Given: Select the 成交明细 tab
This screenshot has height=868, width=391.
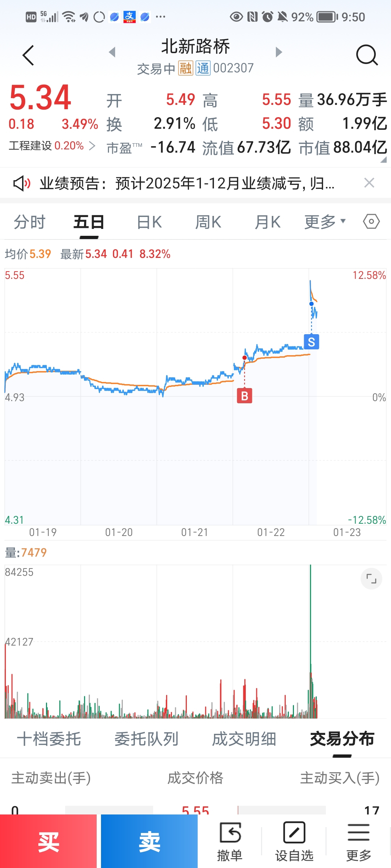Looking at the screenshot, I should (x=244, y=739).
